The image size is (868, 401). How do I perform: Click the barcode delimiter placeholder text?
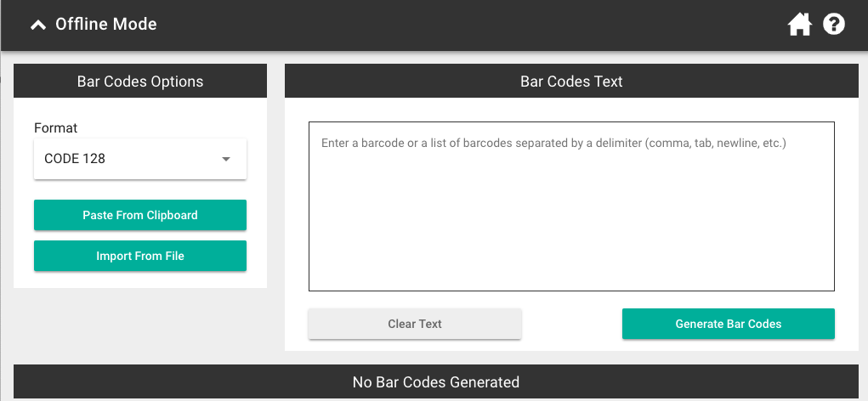pos(553,144)
